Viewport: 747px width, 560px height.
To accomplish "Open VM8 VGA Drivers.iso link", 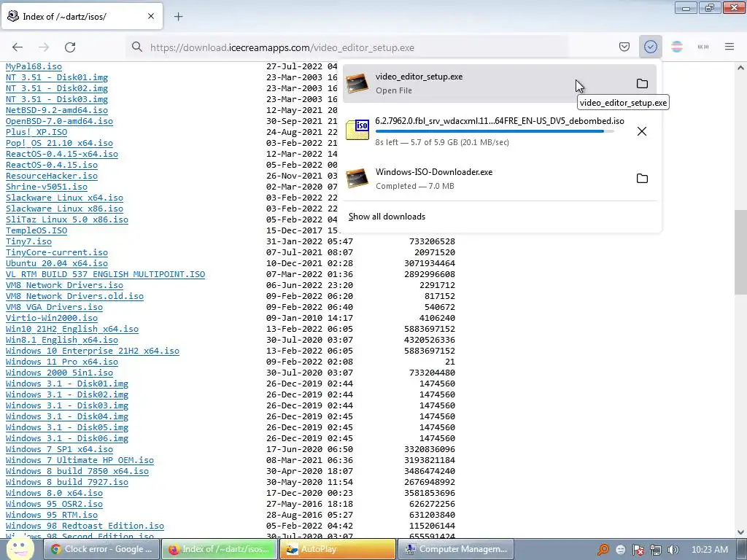I will pos(54,308).
